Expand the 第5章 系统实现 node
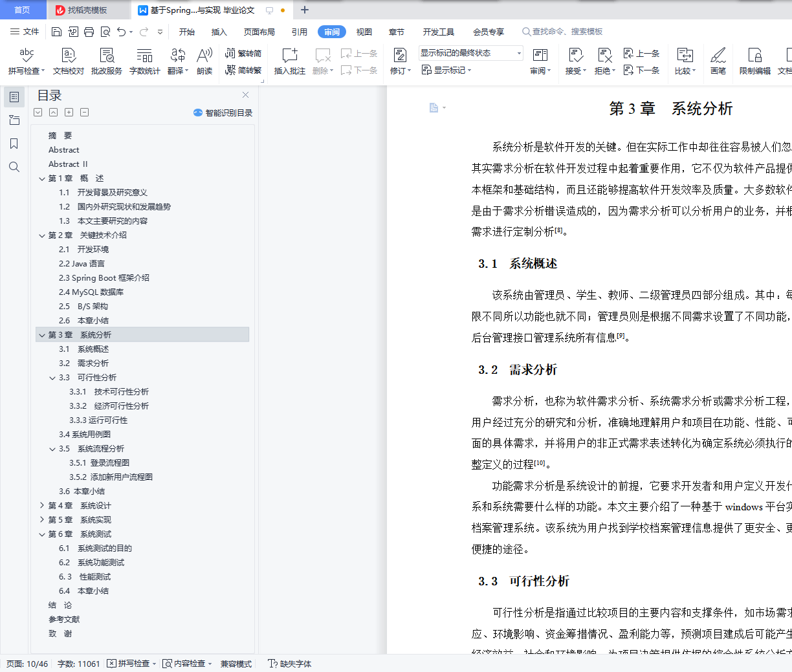The image size is (792, 672). [42, 520]
